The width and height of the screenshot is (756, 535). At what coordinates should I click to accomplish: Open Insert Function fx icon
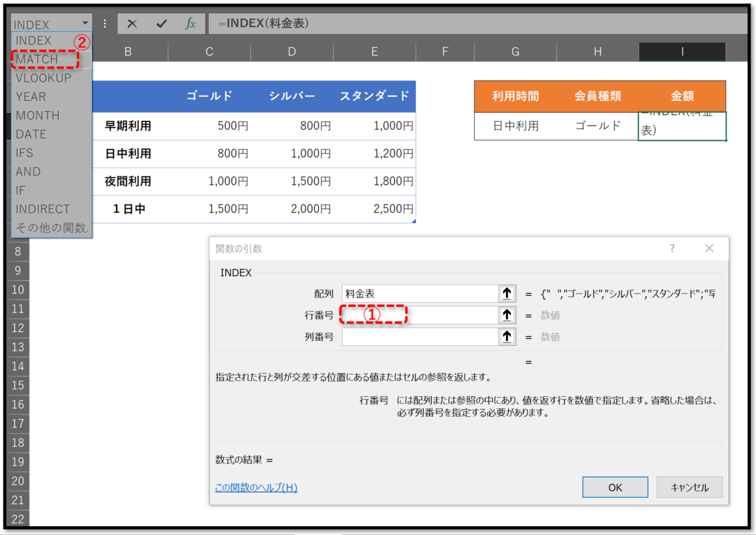[x=190, y=24]
